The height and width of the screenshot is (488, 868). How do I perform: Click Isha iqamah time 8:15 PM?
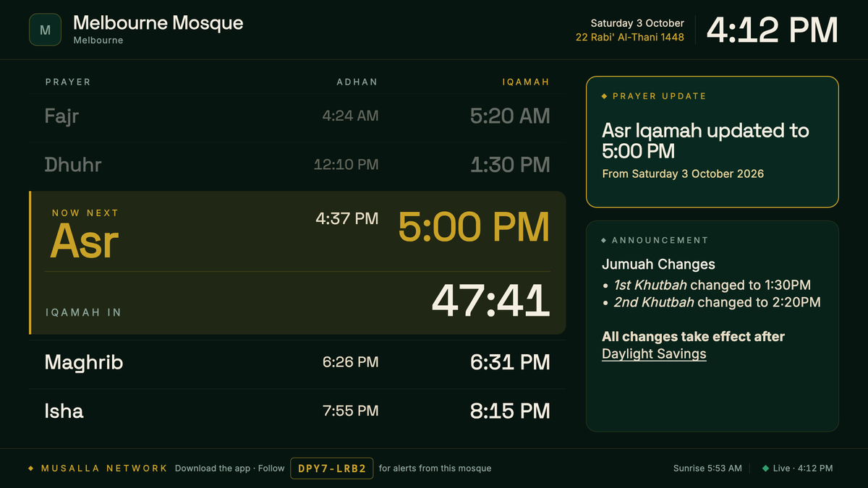(510, 411)
